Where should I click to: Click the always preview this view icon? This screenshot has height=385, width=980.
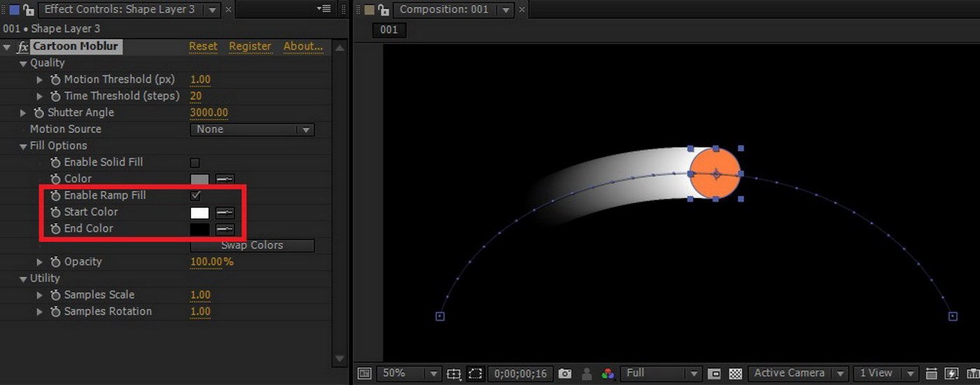(x=364, y=374)
